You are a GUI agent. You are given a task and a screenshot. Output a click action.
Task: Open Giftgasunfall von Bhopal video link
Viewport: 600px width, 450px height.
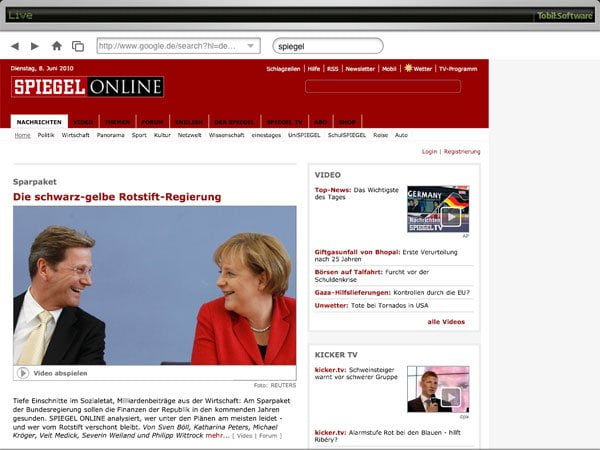pyautogui.click(x=386, y=256)
